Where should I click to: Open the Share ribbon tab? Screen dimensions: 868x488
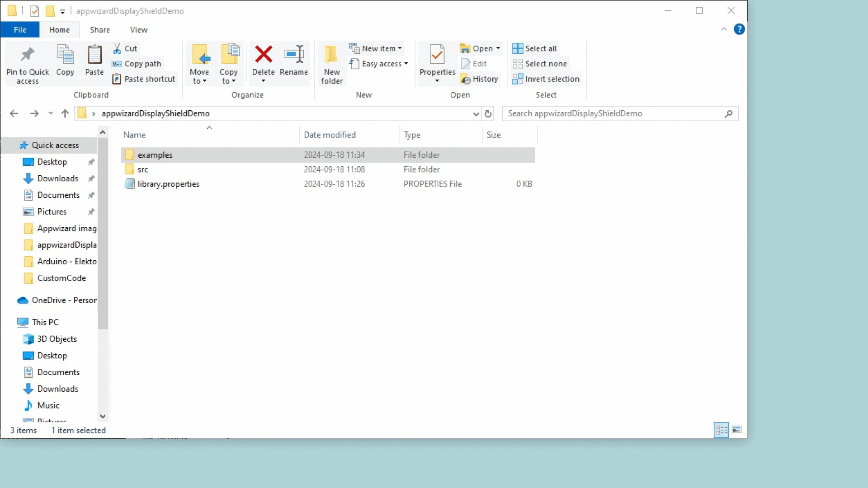[100, 29]
